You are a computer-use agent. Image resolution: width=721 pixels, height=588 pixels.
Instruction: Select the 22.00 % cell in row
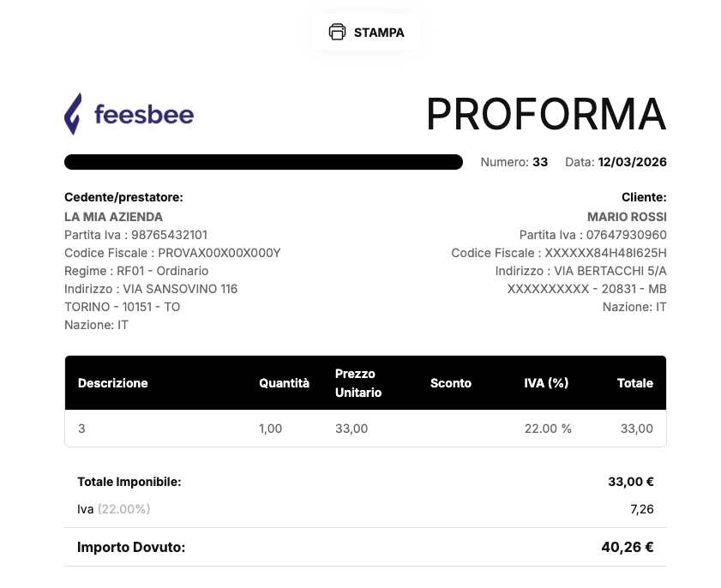tap(548, 429)
